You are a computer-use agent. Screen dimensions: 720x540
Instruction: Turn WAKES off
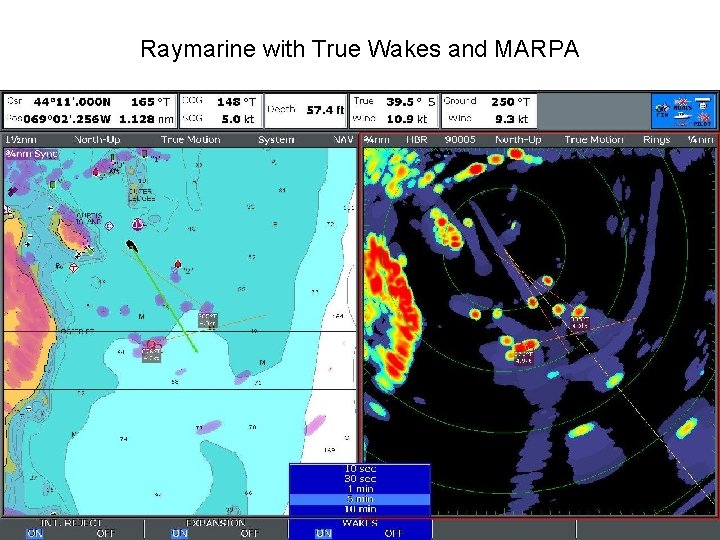393,534
